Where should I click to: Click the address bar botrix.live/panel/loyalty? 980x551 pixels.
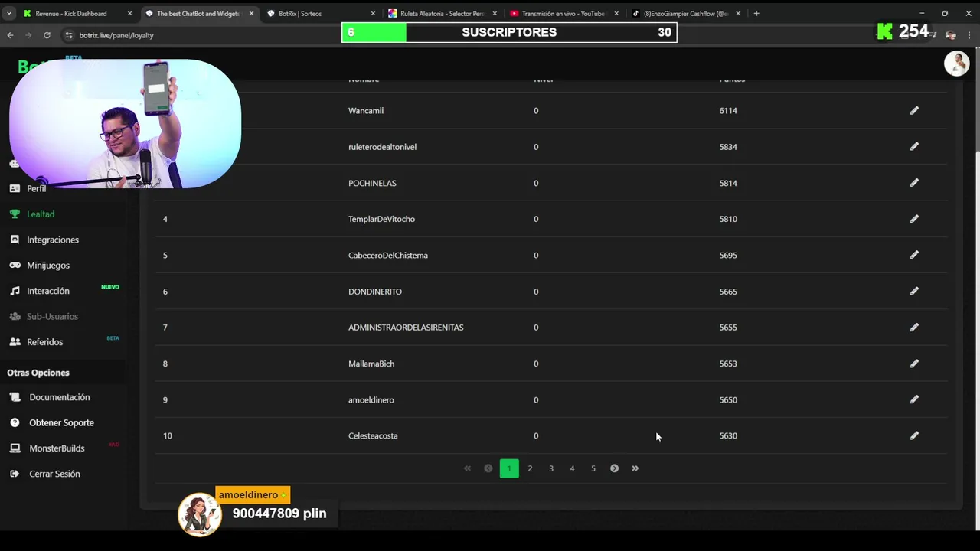coord(116,35)
